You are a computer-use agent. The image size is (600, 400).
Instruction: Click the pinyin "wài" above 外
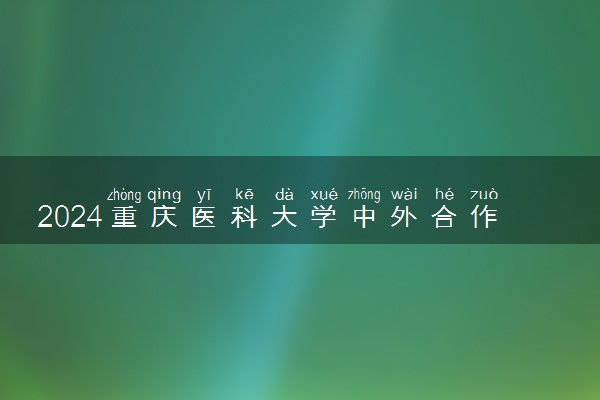(404, 194)
